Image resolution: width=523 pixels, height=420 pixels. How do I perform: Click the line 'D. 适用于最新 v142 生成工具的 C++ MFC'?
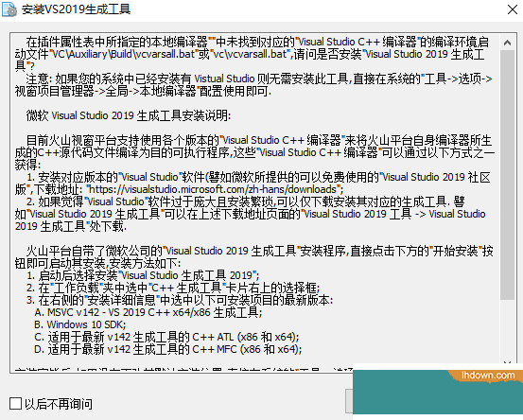pyautogui.click(x=168, y=349)
